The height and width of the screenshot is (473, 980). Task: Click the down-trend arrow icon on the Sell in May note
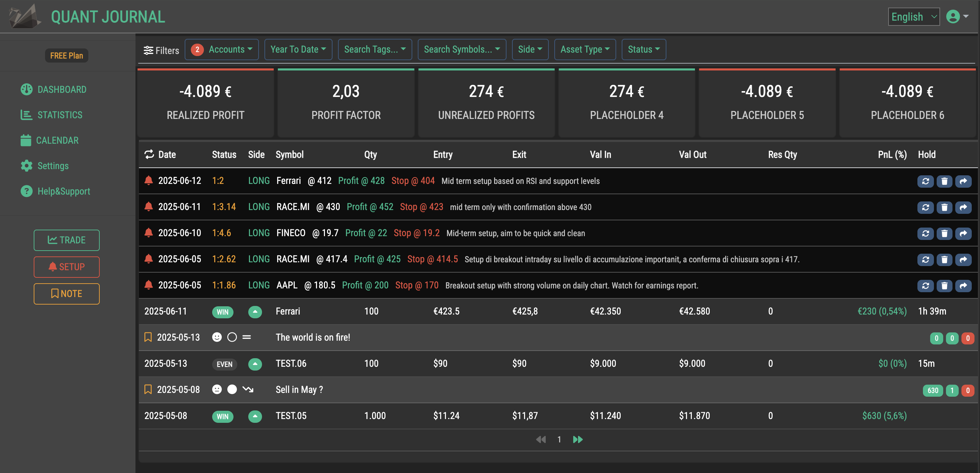(248, 389)
